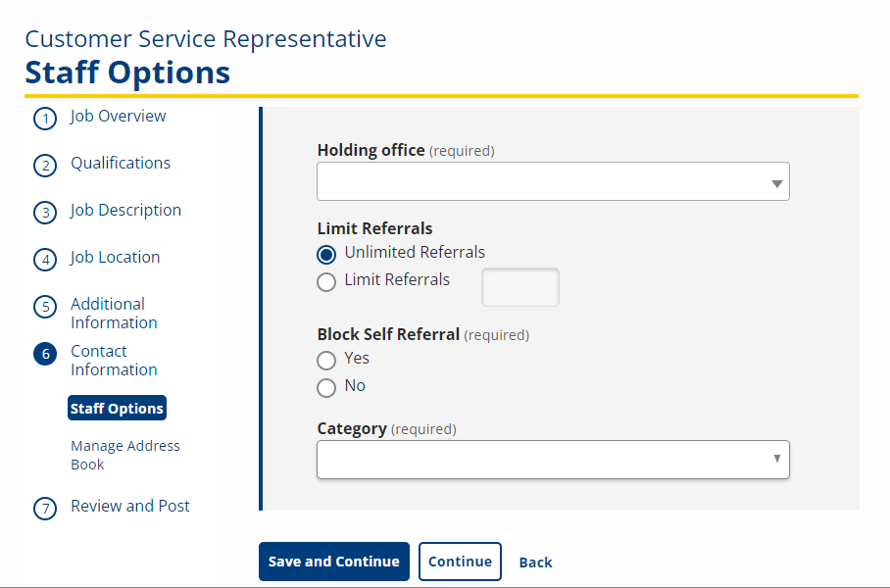Click the step 4 circle icon

[45, 260]
